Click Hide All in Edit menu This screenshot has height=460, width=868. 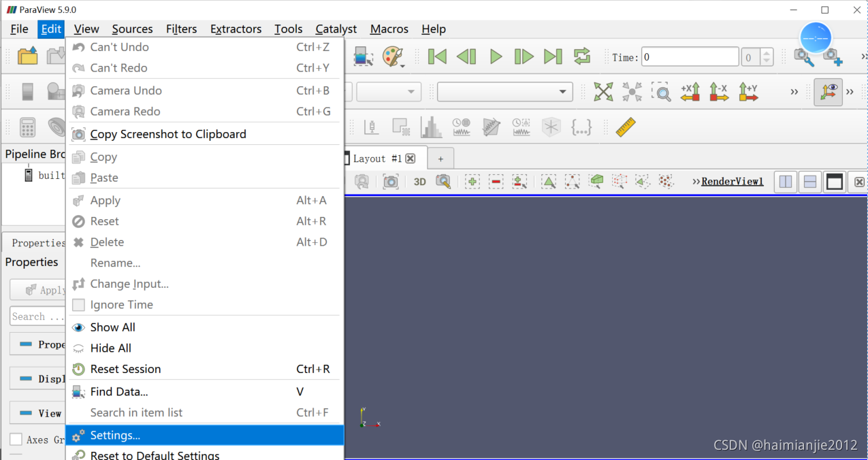tap(205, 348)
